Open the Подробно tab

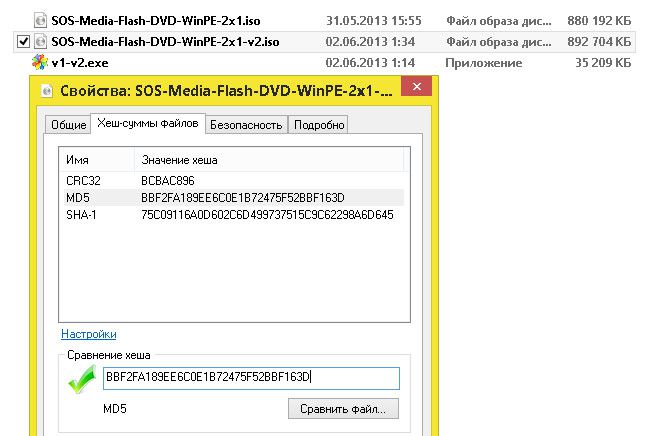click(319, 125)
